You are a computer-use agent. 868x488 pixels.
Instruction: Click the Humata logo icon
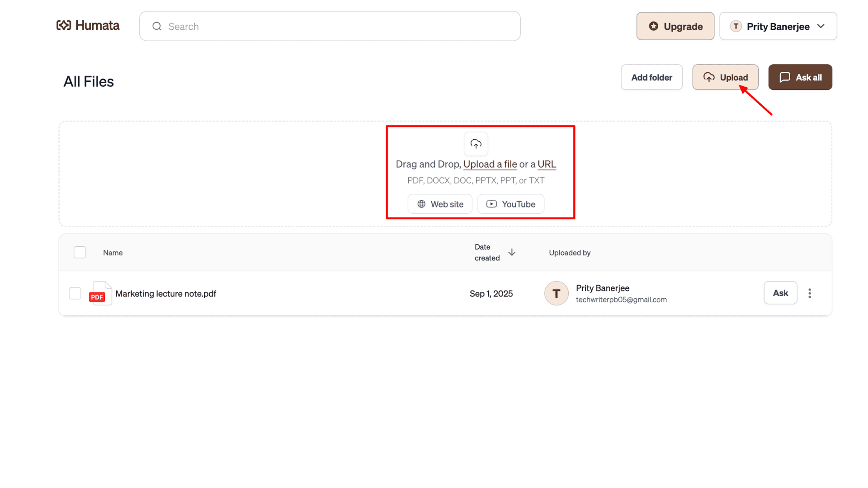pos(64,25)
